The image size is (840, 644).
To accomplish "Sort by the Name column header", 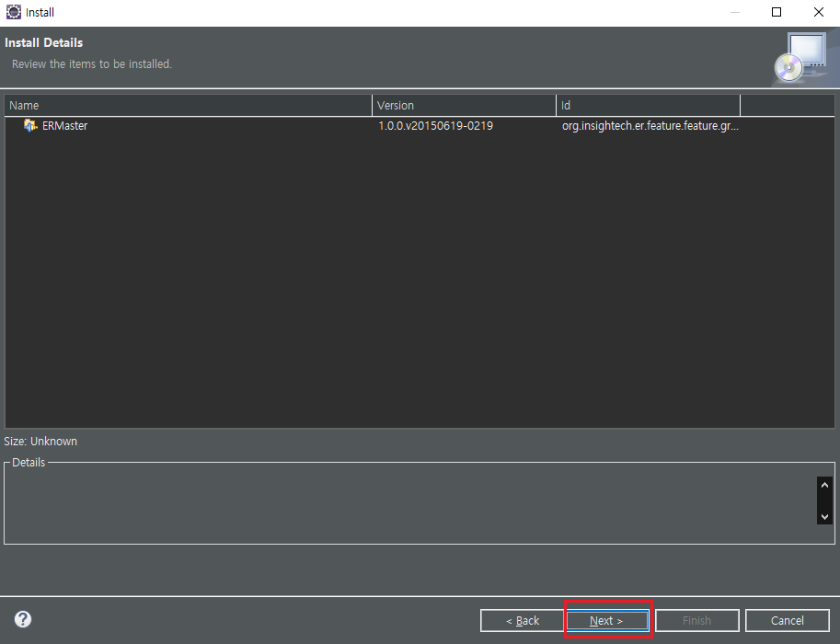I will click(188, 106).
